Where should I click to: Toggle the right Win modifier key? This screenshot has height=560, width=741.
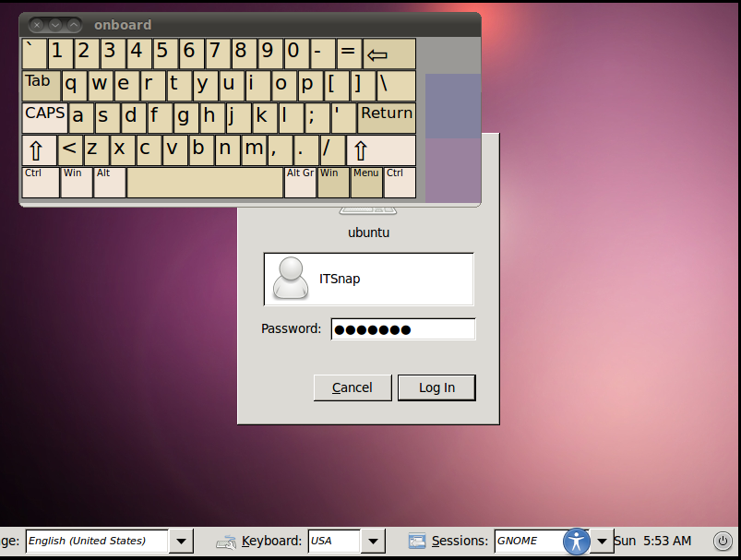coord(333,183)
